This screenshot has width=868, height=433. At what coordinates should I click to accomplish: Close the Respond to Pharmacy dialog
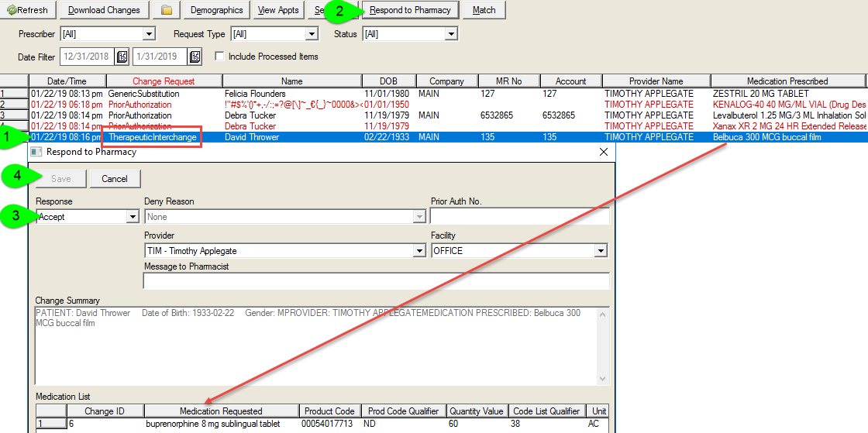coord(604,152)
